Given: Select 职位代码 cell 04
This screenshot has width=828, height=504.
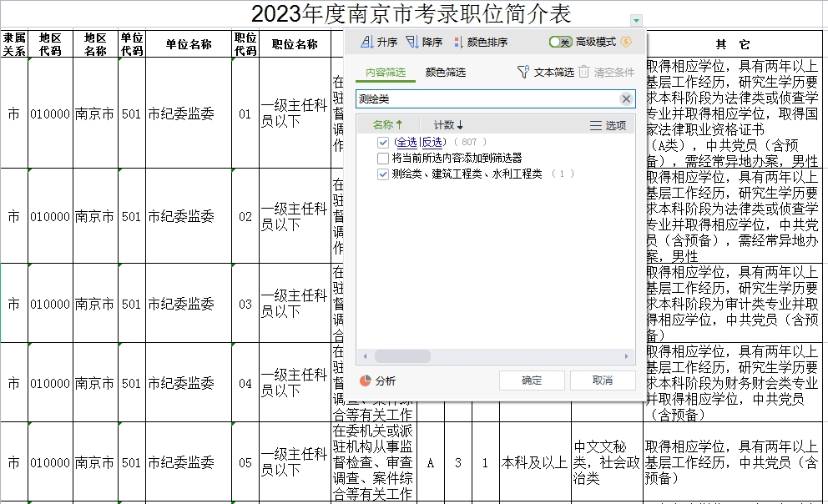Looking at the screenshot, I should [245, 383].
